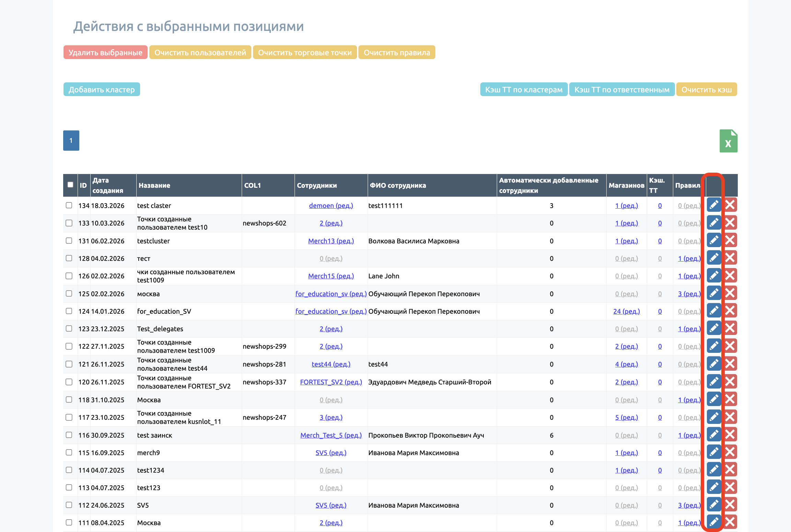Image resolution: width=791 pixels, height=532 pixels.
Task: Delete cluster 124 for_education_SV with red X
Action: (730, 311)
